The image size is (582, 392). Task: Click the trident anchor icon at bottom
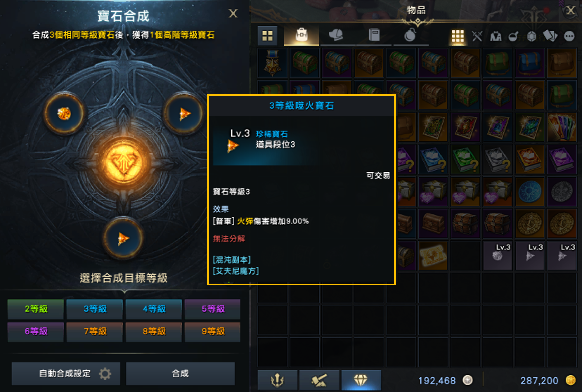point(277,380)
